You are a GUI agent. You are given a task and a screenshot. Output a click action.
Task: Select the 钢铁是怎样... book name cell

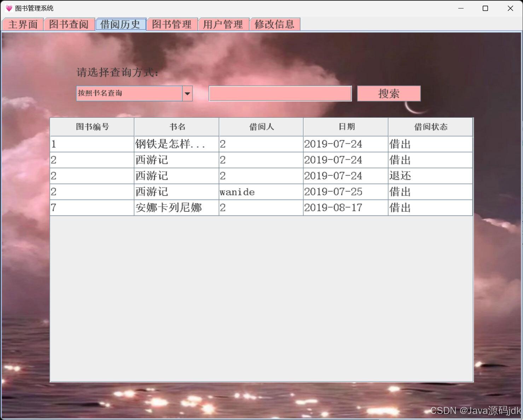tap(176, 144)
